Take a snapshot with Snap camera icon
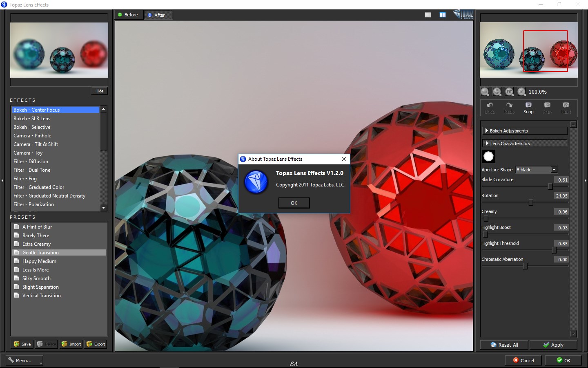Viewport: 588px width, 368px height. pyautogui.click(x=528, y=108)
